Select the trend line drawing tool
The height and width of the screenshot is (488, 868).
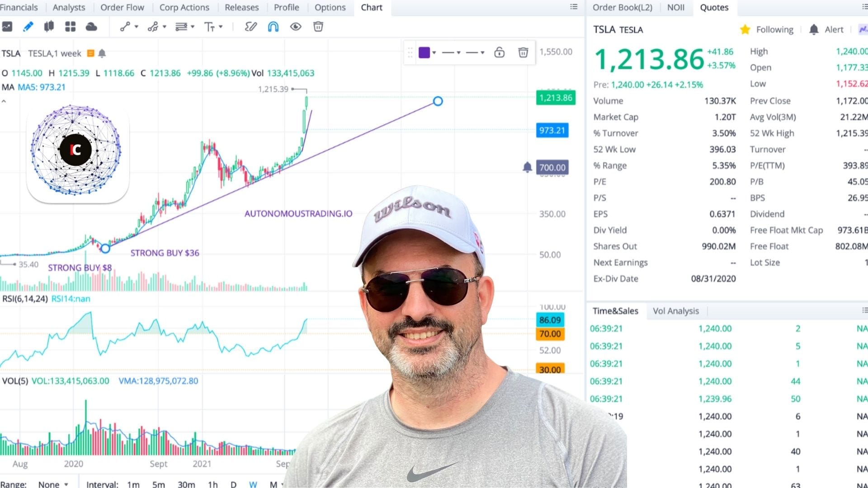click(x=125, y=27)
